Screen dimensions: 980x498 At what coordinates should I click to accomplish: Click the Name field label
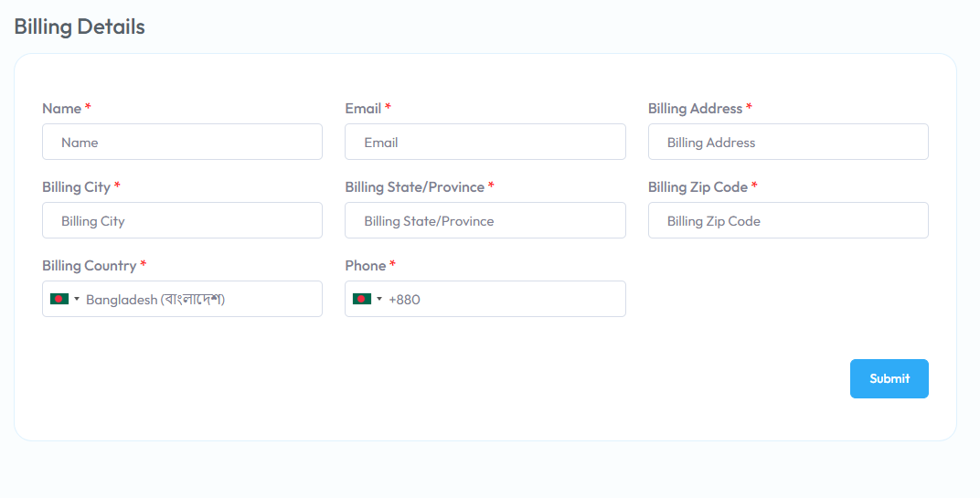tap(62, 108)
